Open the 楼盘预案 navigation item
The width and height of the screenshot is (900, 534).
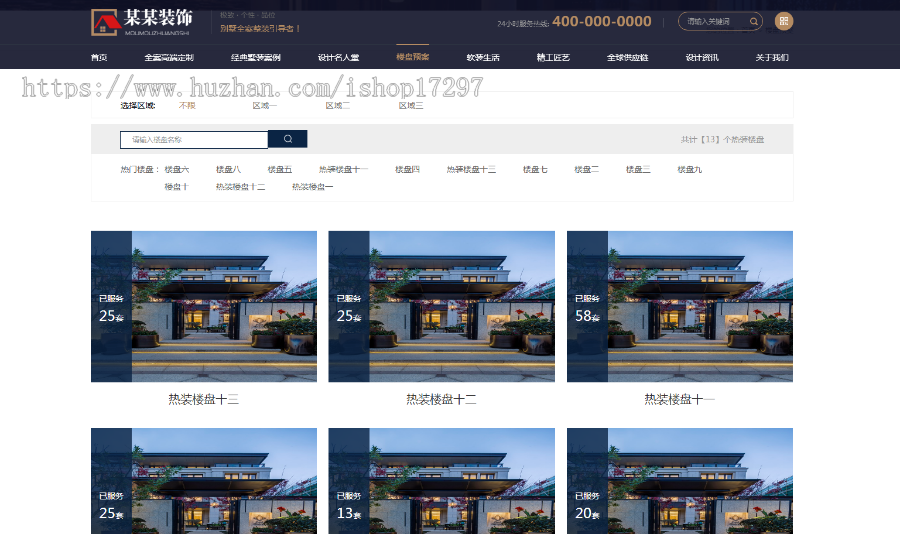(x=412, y=57)
